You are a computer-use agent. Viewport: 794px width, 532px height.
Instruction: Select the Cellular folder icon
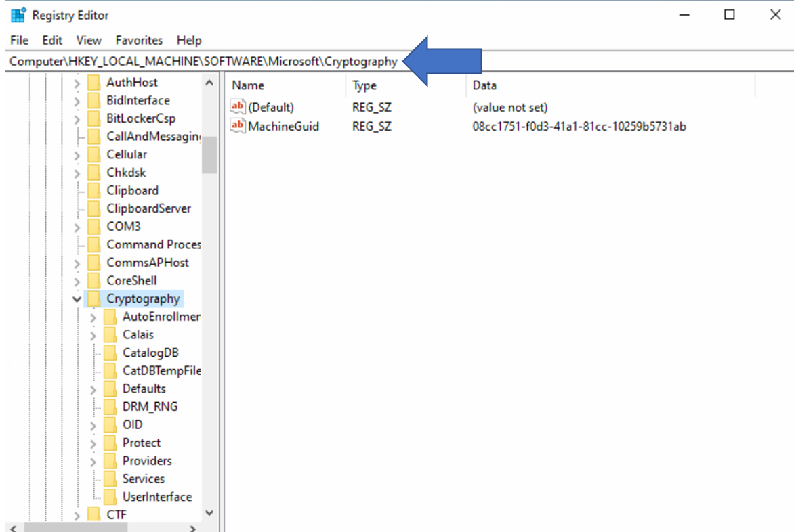pos(93,155)
